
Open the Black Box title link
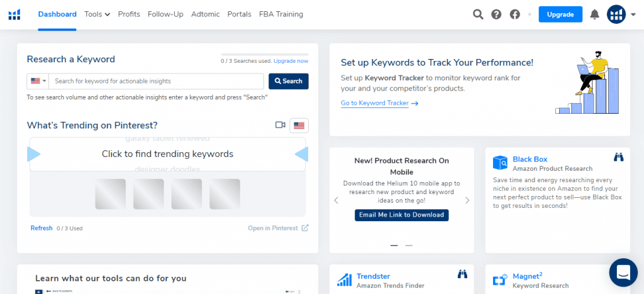[530, 159]
